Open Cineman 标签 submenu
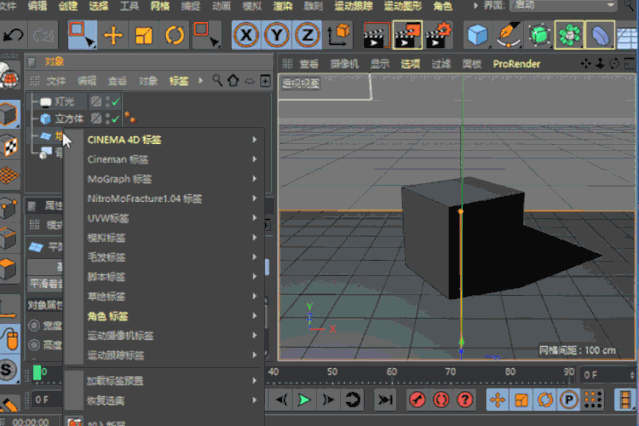Image resolution: width=639 pixels, height=426 pixels. coord(164,159)
